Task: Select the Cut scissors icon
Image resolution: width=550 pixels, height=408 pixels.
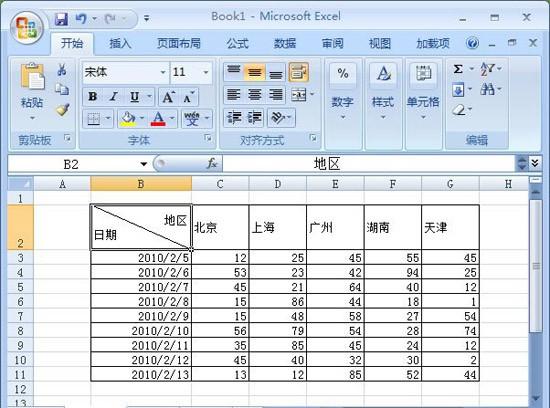Action: point(62,69)
